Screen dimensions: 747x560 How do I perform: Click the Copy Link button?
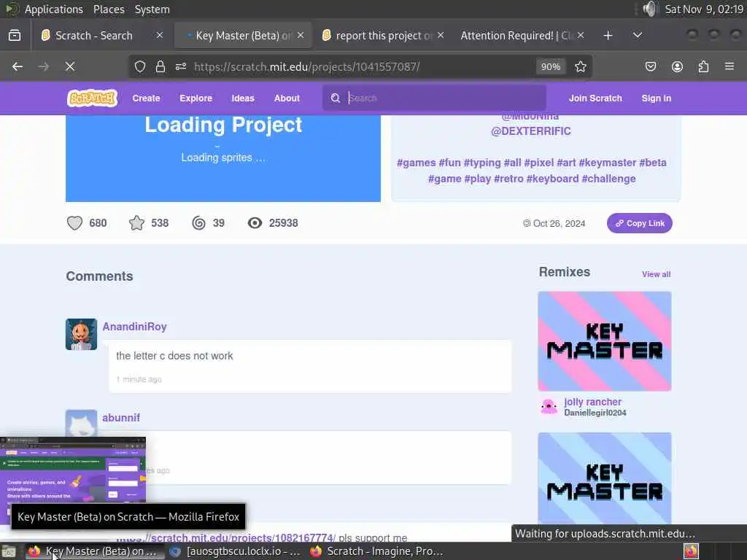(639, 223)
